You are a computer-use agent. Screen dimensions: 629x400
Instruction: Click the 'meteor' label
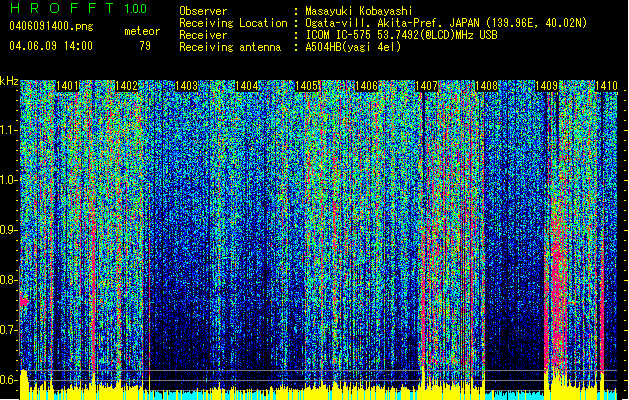(x=142, y=31)
